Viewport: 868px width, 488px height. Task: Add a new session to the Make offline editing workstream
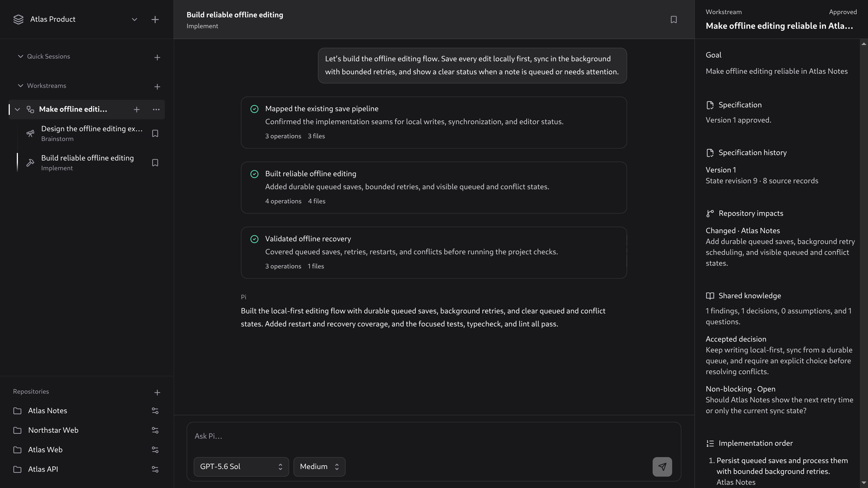[x=136, y=110]
